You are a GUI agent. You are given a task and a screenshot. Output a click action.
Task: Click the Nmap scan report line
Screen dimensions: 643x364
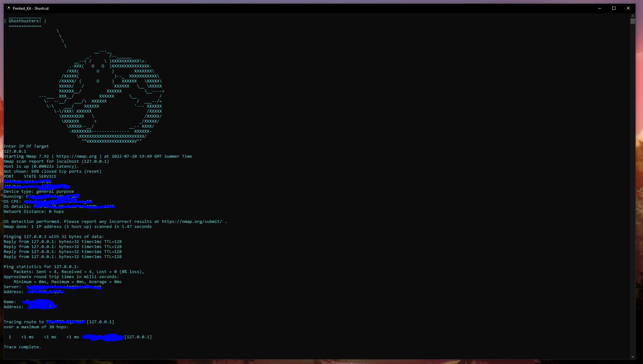56,161
